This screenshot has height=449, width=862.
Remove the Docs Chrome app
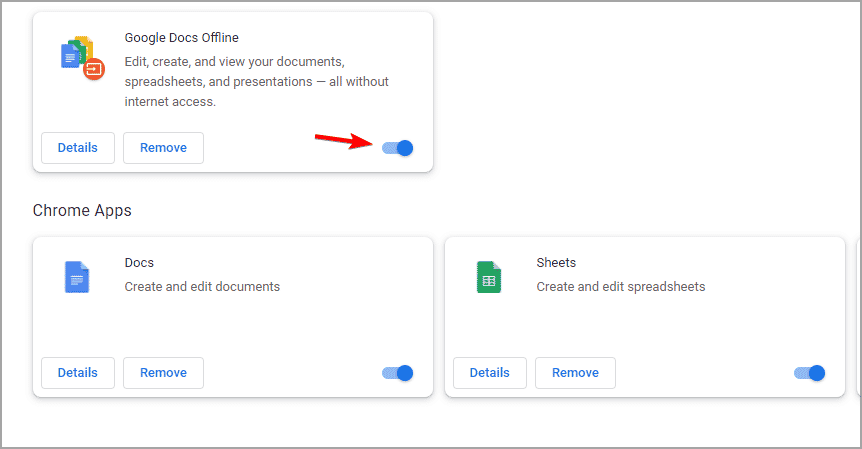tap(163, 373)
